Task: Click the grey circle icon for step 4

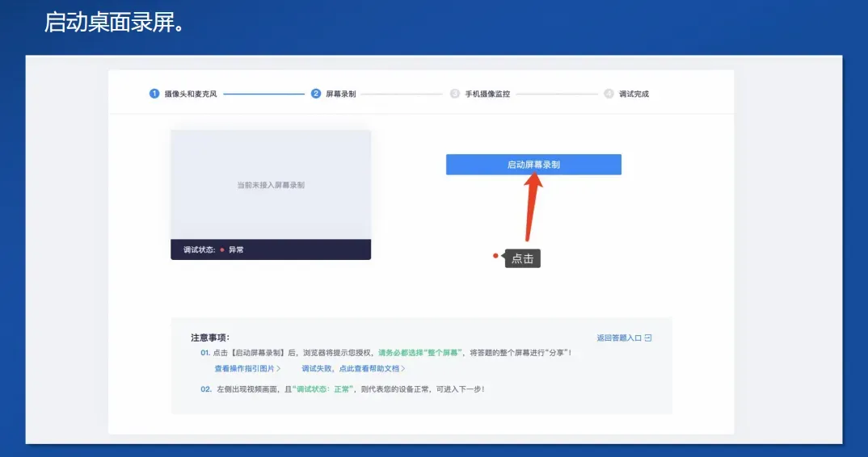Action: click(609, 94)
